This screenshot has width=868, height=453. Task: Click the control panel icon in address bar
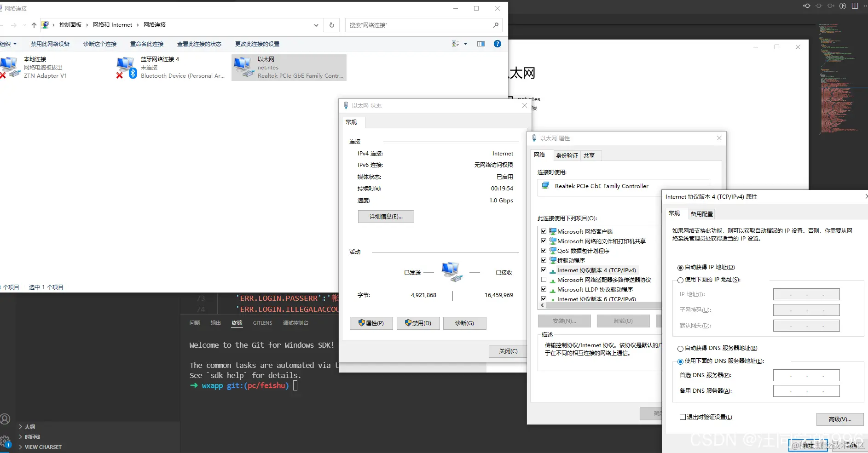(45, 25)
